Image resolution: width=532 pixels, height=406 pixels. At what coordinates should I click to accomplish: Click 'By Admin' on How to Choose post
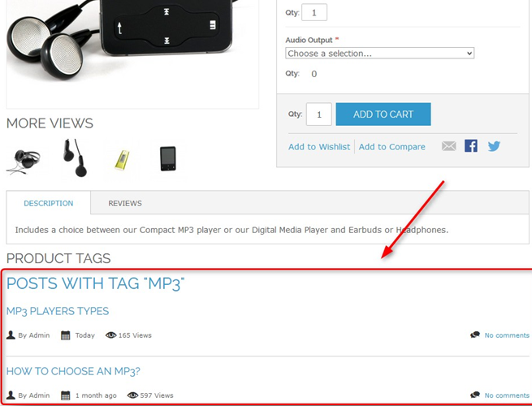34,395
